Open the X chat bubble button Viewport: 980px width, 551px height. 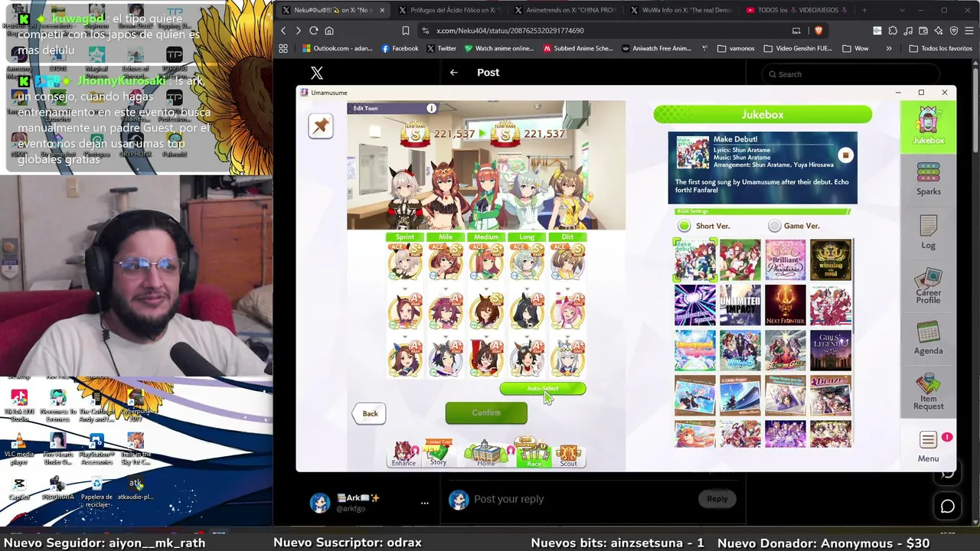tap(948, 507)
